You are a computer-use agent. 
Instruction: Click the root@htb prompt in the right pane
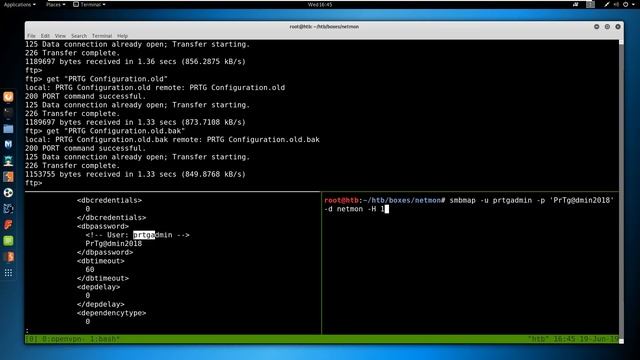(x=384, y=200)
